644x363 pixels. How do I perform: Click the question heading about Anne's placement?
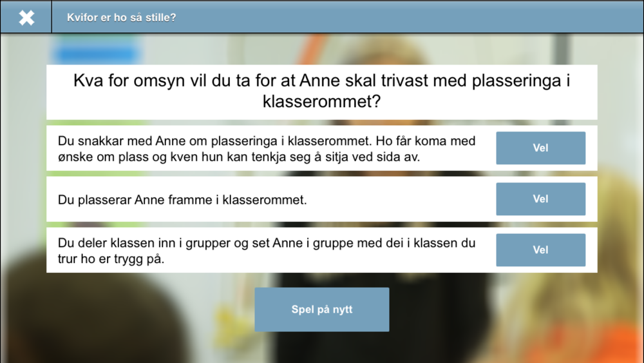point(321,92)
